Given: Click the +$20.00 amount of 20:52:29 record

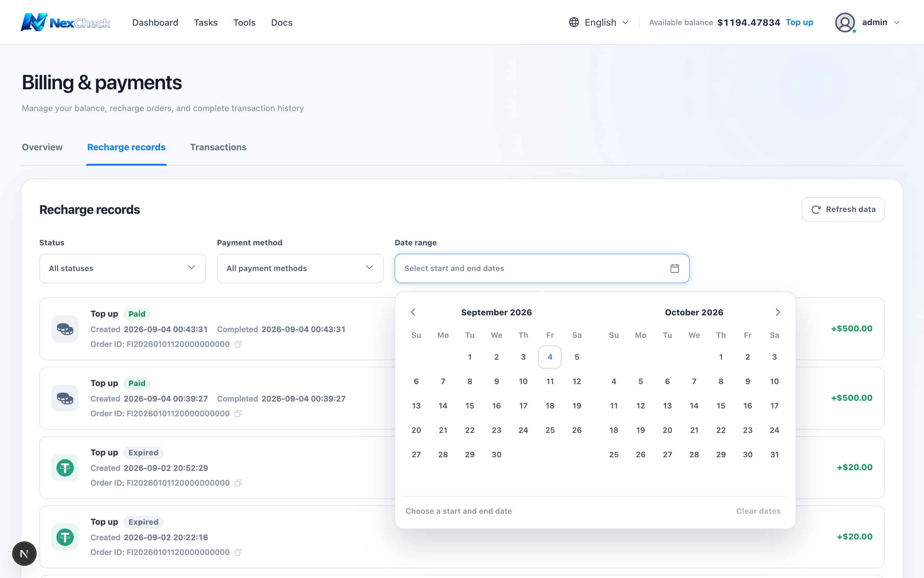Looking at the screenshot, I should tap(854, 468).
